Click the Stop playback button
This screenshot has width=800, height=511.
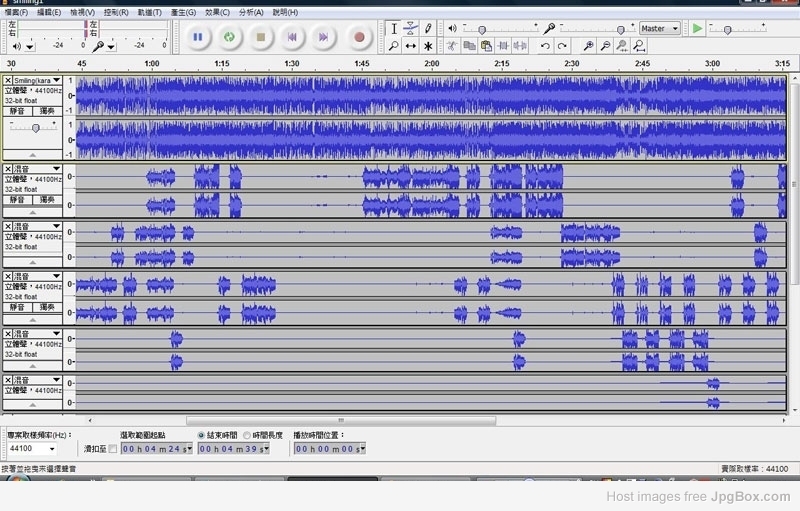[260, 37]
